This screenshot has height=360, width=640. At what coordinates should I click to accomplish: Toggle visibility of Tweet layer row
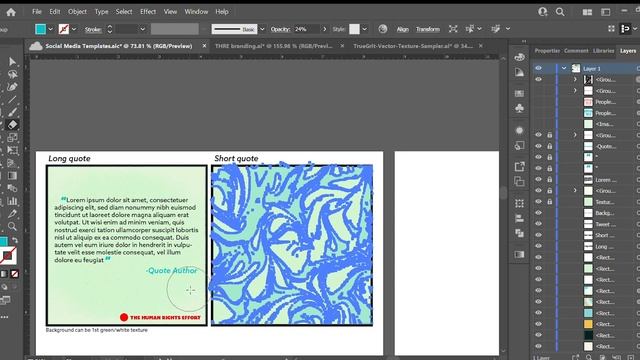(x=538, y=224)
